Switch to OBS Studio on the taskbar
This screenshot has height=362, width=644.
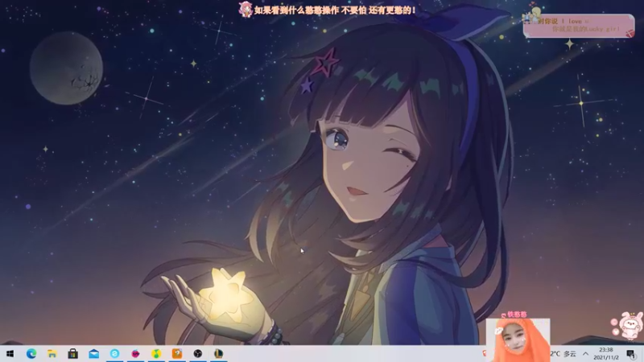pyautogui.click(x=197, y=353)
